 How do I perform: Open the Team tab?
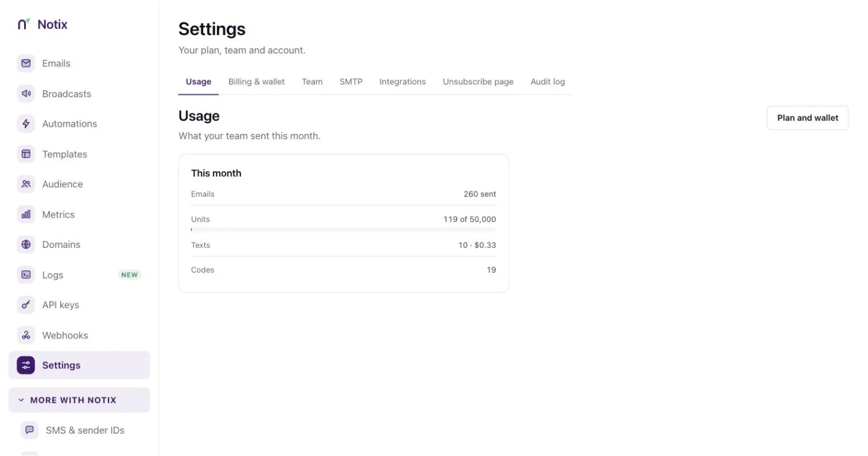click(312, 81)
